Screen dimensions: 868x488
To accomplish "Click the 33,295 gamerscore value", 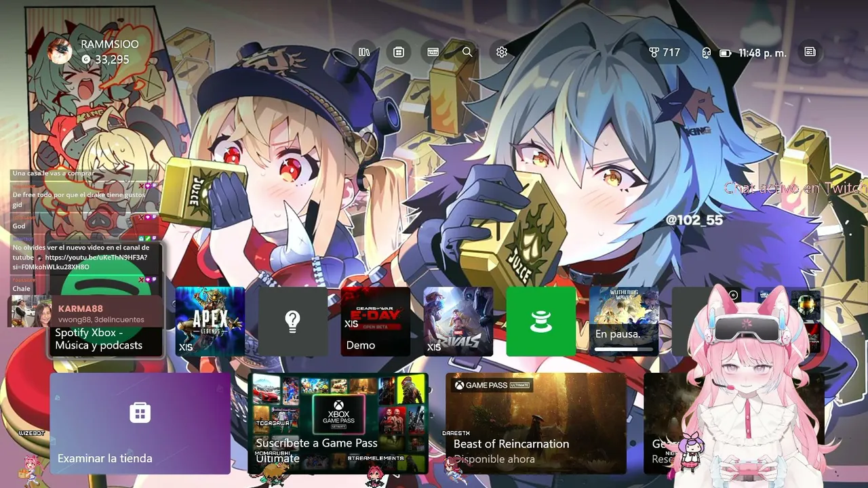I will (112, 60).
